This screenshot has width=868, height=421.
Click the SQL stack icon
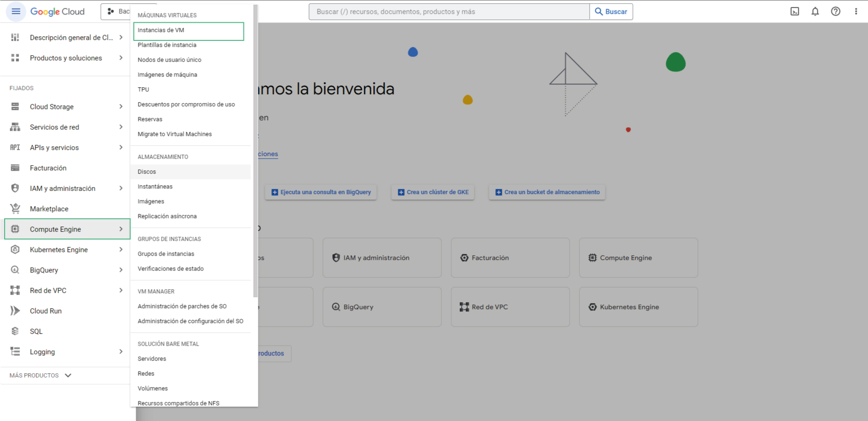(15, 331)
